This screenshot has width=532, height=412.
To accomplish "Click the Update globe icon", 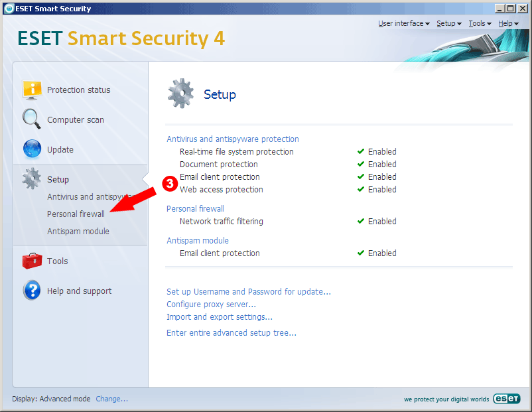I will 33,149.
